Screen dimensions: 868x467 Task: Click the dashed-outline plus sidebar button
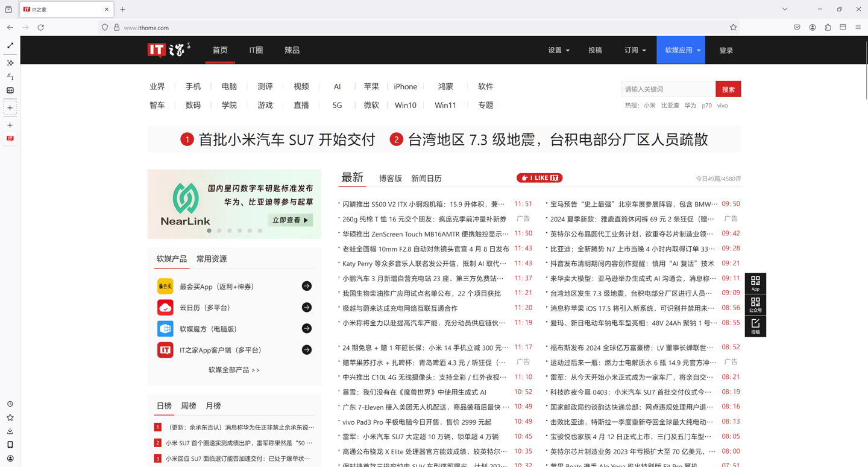click(x=10, y=108)
